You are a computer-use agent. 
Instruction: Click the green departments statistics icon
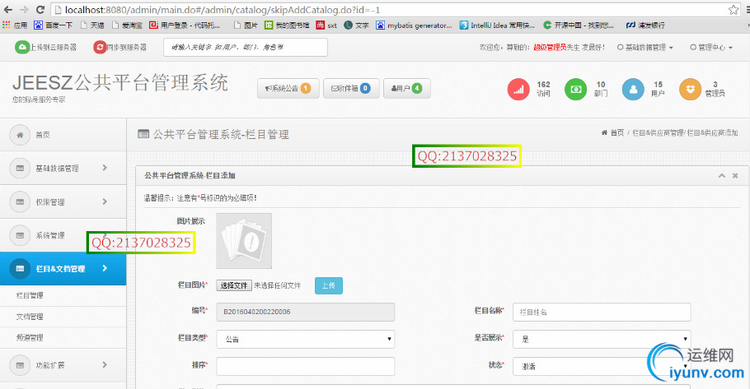point(575,89)
